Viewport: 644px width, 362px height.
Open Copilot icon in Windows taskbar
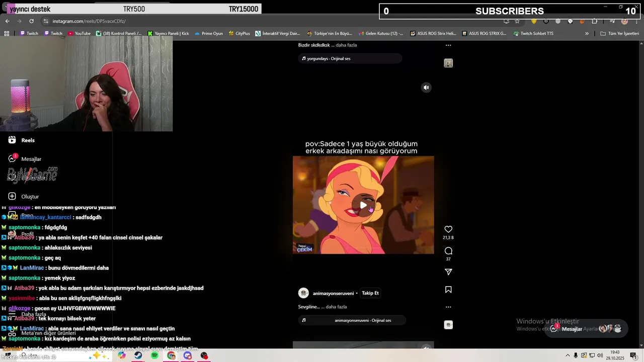(x=121, y=355)
